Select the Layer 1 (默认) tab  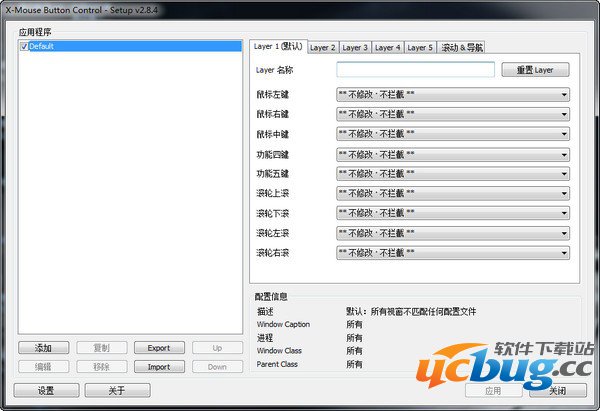point(278,46)
